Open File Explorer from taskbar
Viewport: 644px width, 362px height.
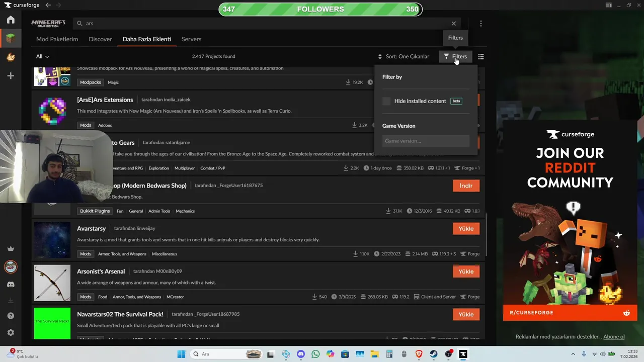(374, 354)
